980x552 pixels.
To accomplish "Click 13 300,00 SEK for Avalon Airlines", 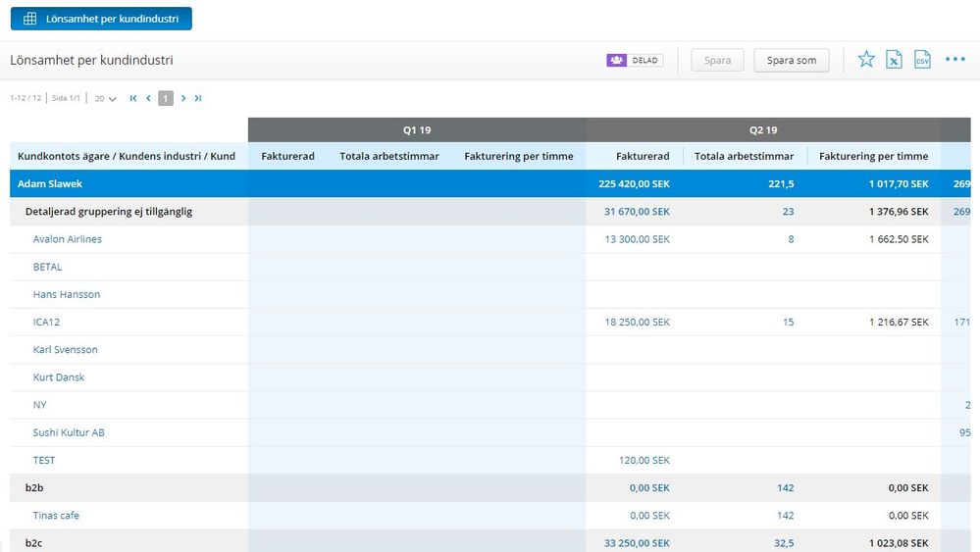I will point(637,239).
